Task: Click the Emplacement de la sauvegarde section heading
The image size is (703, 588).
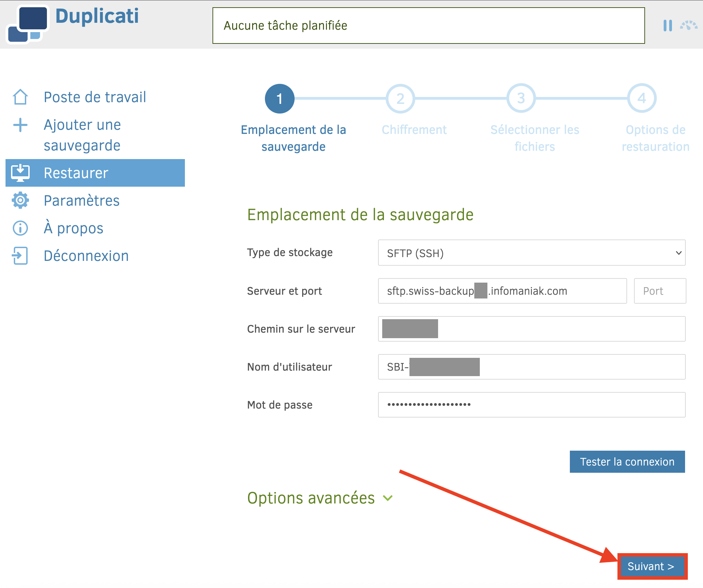Action: click(360, 215)
